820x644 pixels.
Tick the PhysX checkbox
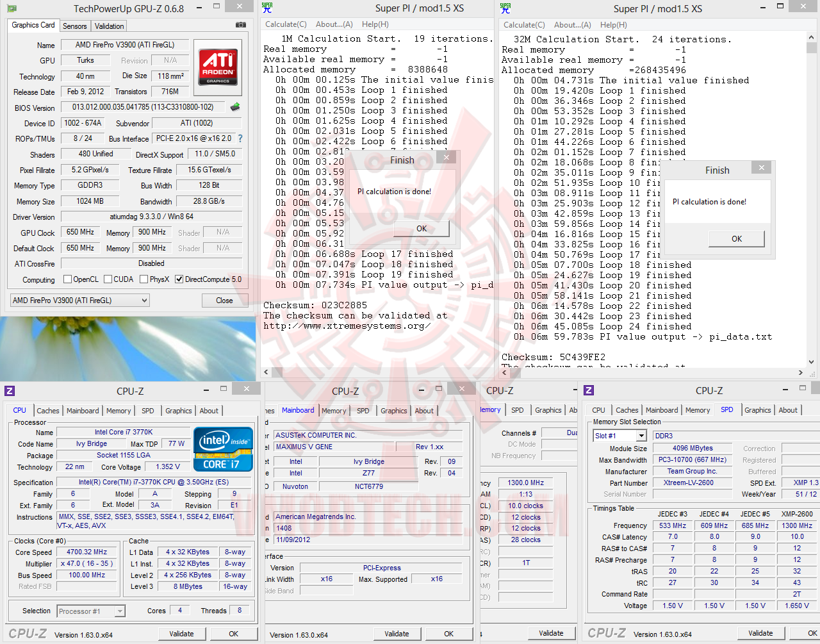click(x=144, y=279)
